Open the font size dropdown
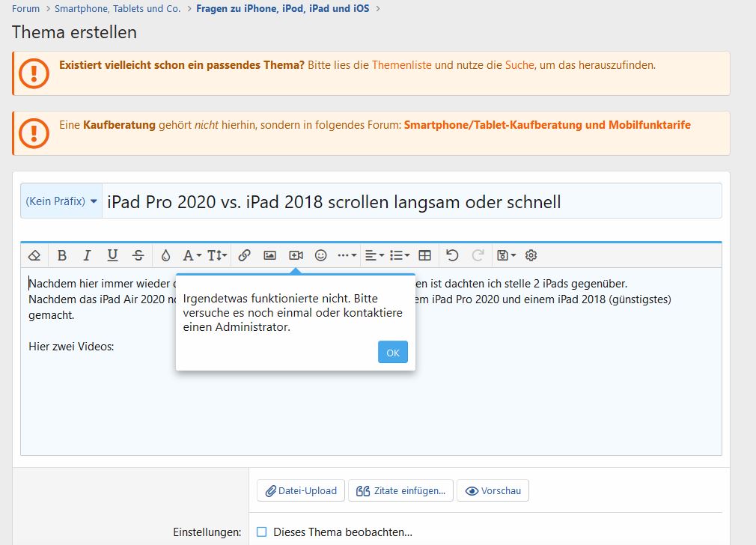Viewport: 756px width, 545px height. click(217, 255)
